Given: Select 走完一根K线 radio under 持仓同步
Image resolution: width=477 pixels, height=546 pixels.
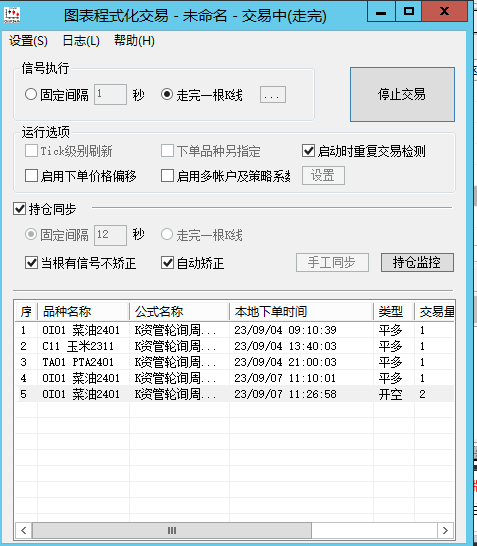Looking at the screenshot, I should point(167,234).
